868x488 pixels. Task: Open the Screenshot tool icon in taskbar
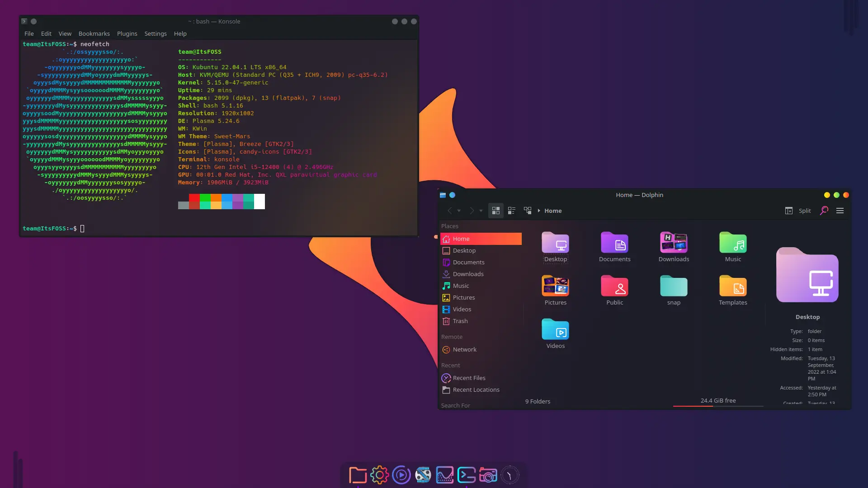[x=488, y=475]
